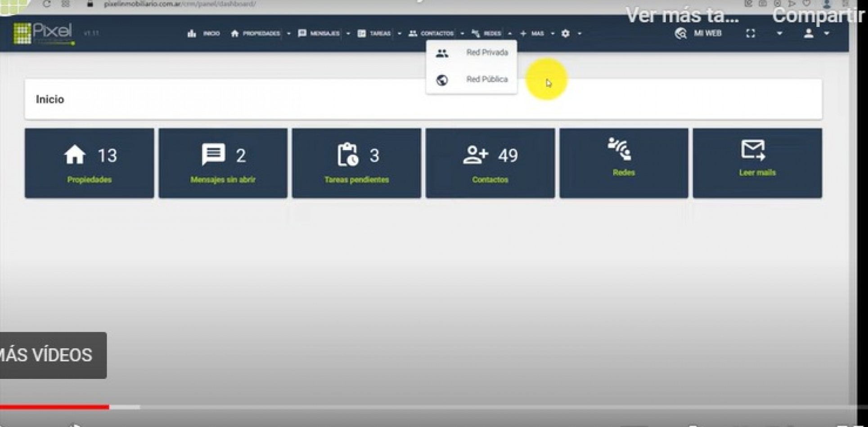
Task: Open the Mensajes sin abrir tile
Action: 223,163
